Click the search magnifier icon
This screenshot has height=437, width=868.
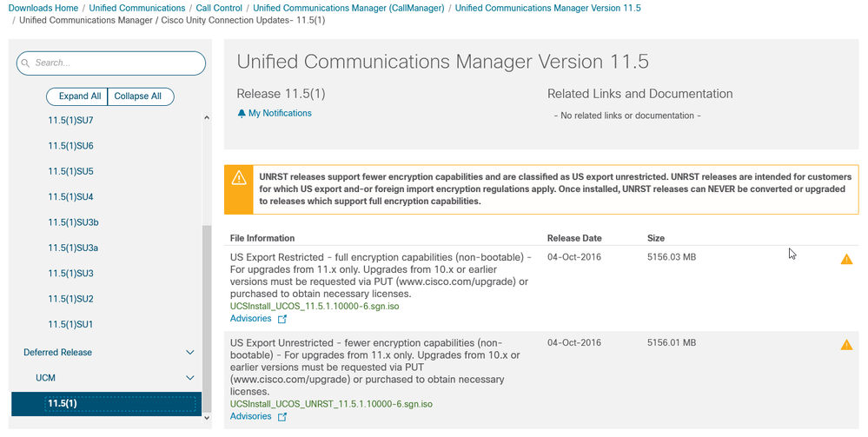pos(25,63)
